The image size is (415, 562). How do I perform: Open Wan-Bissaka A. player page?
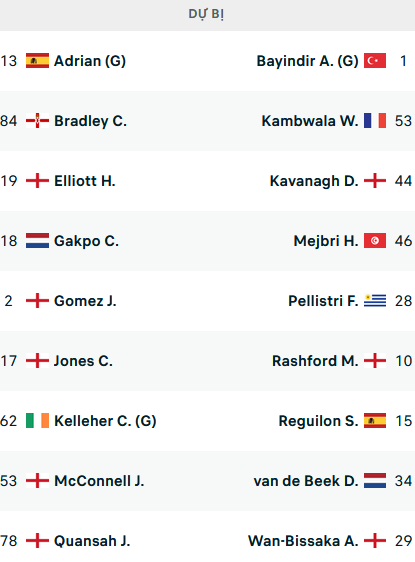[x=303, y=541]
